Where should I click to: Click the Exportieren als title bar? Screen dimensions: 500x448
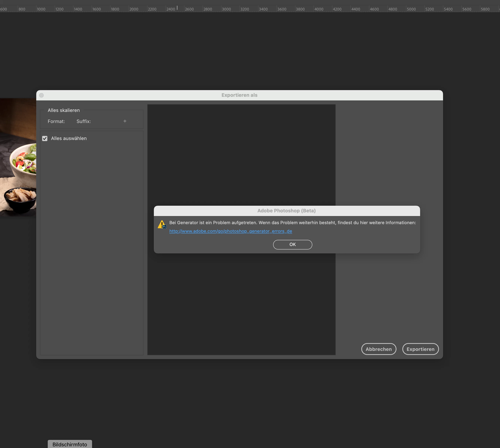[239, 95]
